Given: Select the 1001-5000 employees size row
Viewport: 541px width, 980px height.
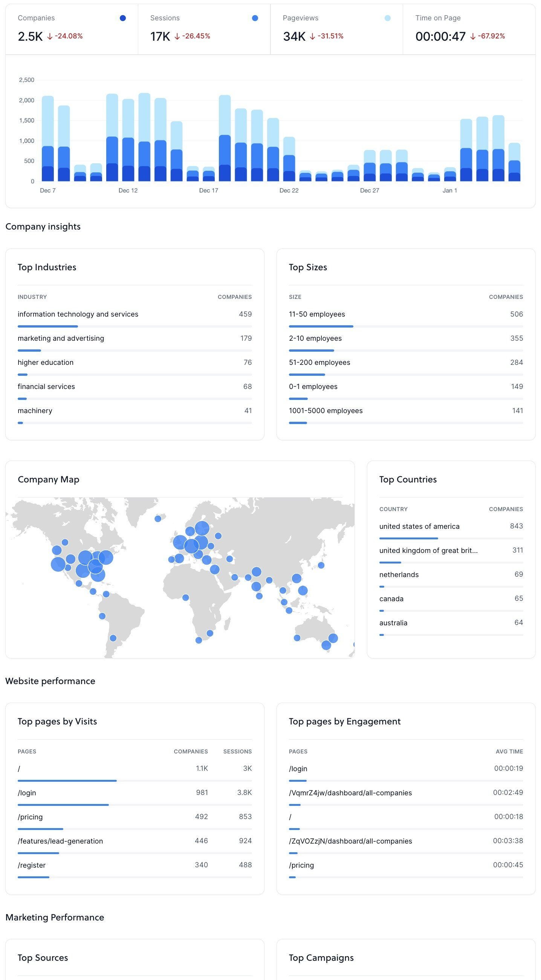Looking at the screenshot, I should (326, 410).
